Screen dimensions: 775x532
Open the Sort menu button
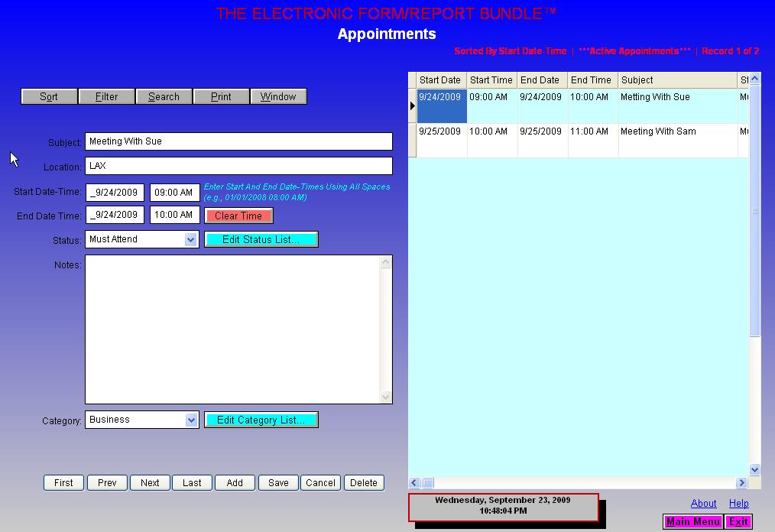coord(49,96)
